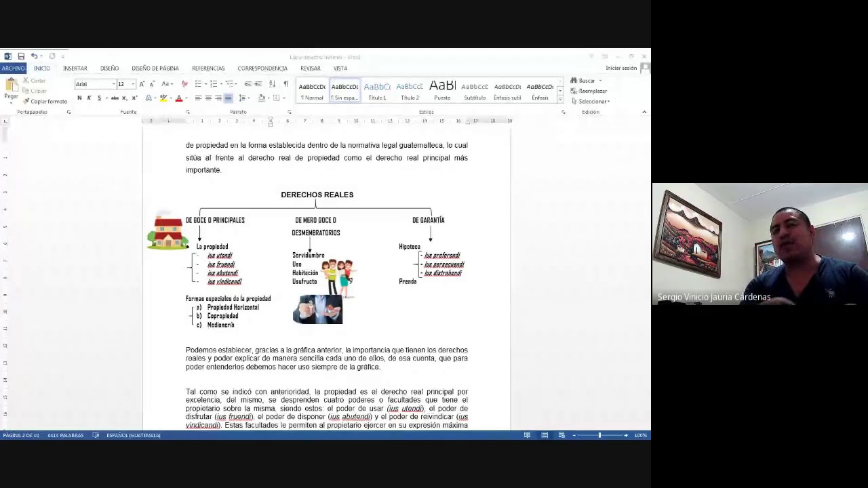Align text to the right
The height and width of the screenshot is (488, 868).
tap(218, 98)
